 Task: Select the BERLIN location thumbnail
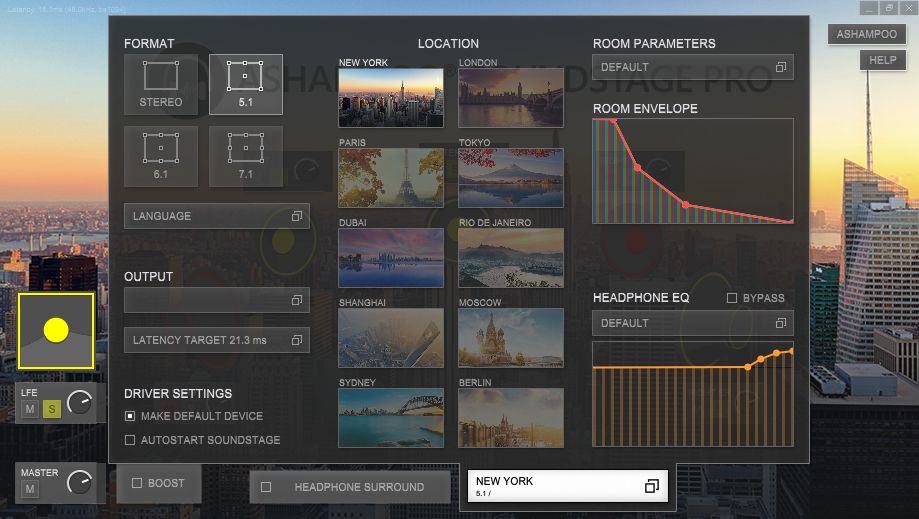[511, 418]
